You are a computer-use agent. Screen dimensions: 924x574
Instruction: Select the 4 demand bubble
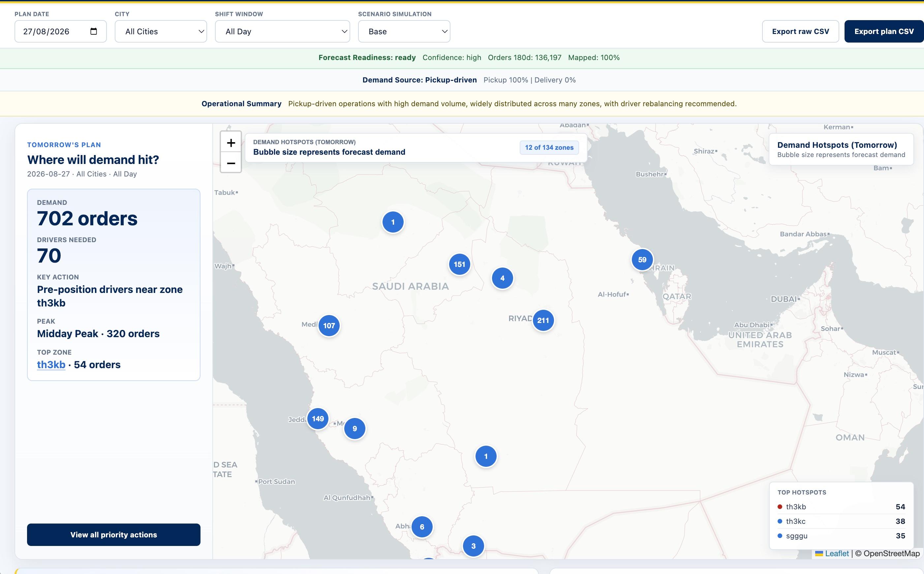click(x=502, y=278)
